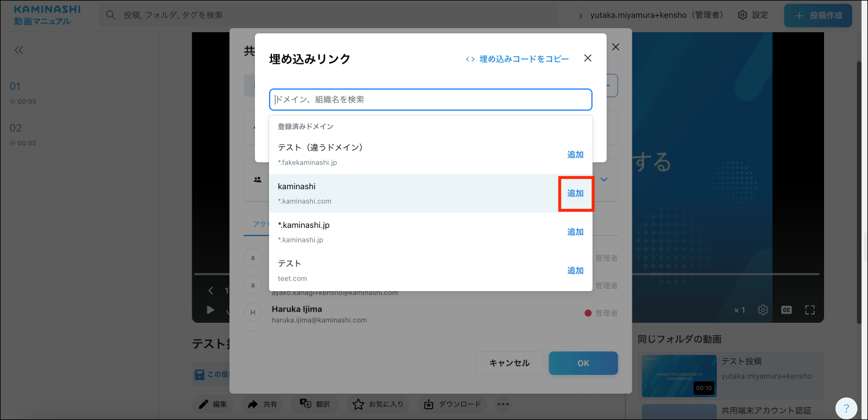The width and height of the screenshot is (868, 420).
Task: Click the 編集 pencil button
Action: pyautogui.click(x=213, y=404)
